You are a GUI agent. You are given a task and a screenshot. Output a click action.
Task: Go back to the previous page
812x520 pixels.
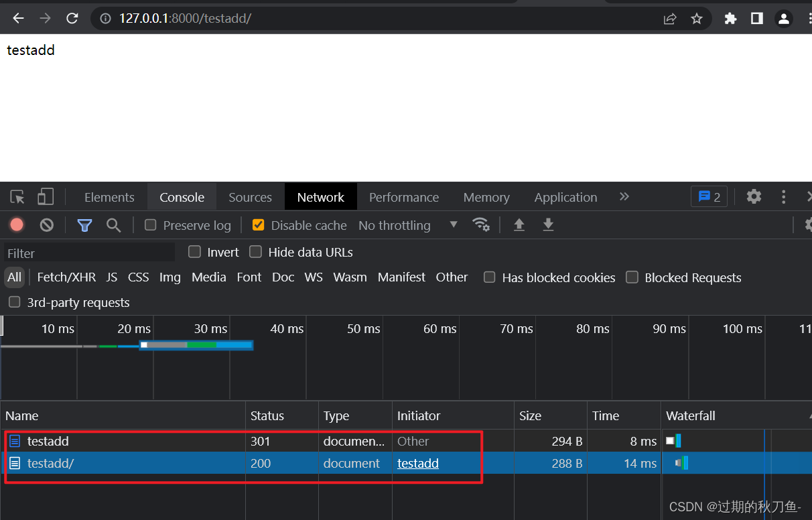[18, 19]
